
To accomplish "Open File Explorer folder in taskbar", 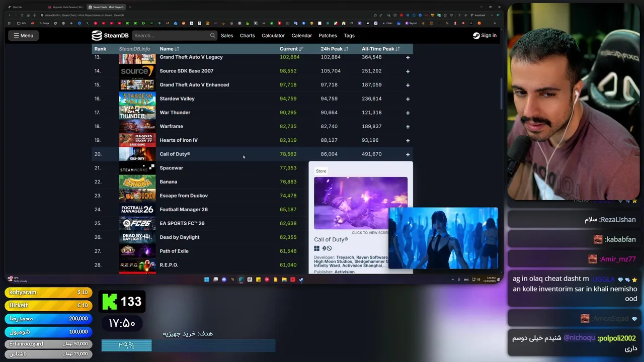I will (x=284, y=280).
